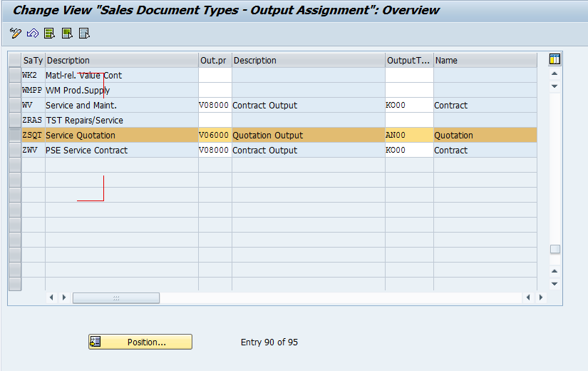Image resolution: width=588 pixels, height=371 pixels.
Task: Click the left horizontal scroll-left arrow
Action: click(51, 298)
